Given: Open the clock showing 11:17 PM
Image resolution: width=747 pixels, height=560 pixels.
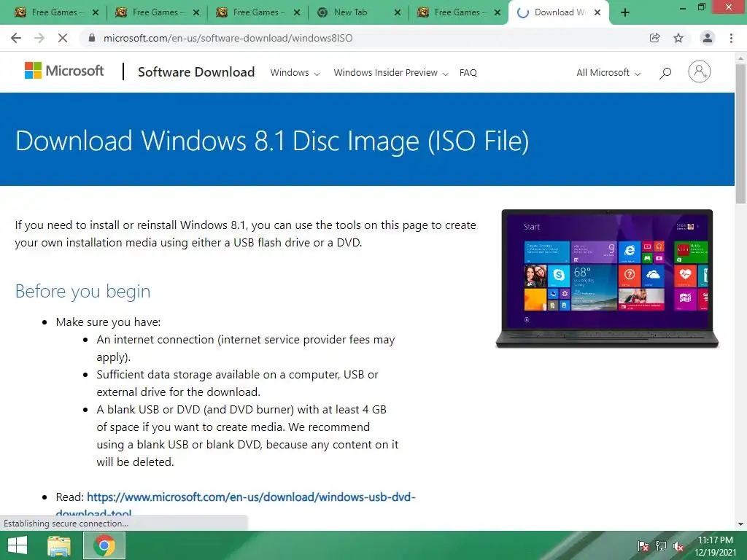Looking at the screenshot, I should click(x=715, y=546).
